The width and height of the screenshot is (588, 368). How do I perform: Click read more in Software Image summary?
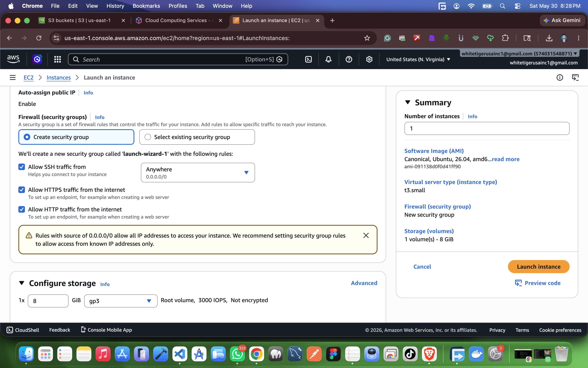[x=506, y=159]
